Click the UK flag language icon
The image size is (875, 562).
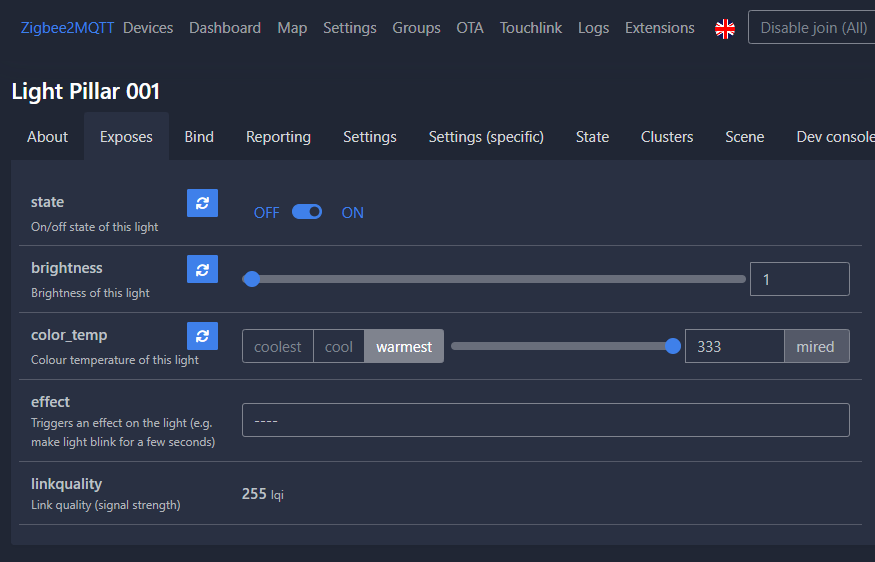click(x=725, y=29)
